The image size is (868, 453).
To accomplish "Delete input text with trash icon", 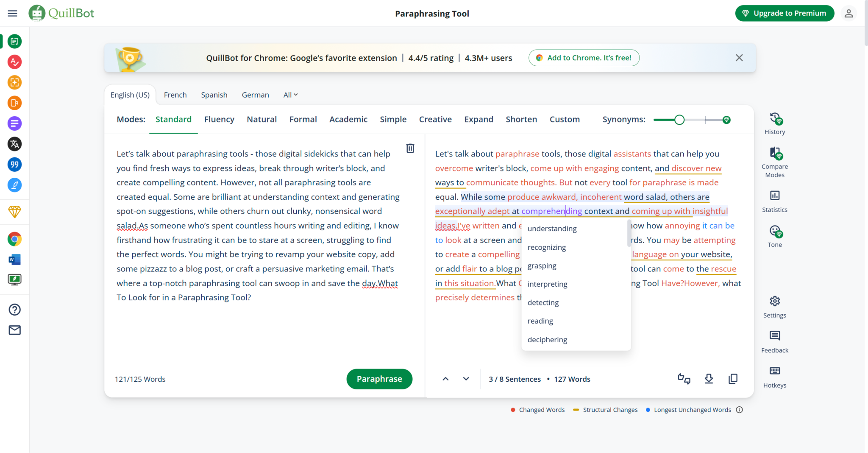I will click(410, 148).
